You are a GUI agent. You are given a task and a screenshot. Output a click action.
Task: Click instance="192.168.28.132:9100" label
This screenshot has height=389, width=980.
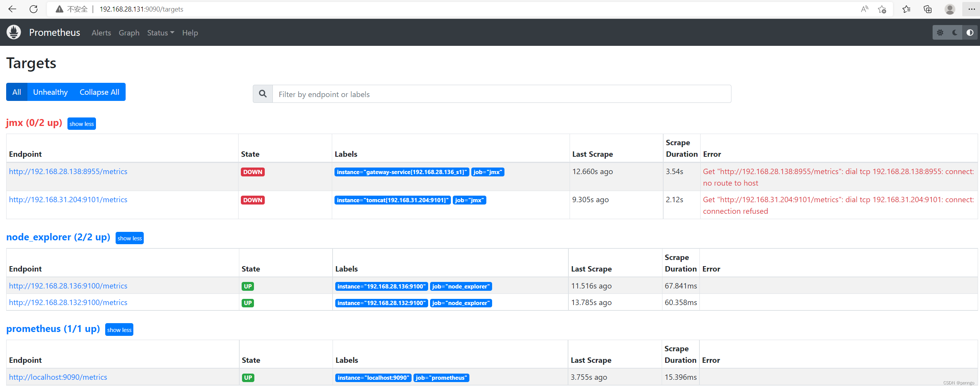[x=382, y=303]
